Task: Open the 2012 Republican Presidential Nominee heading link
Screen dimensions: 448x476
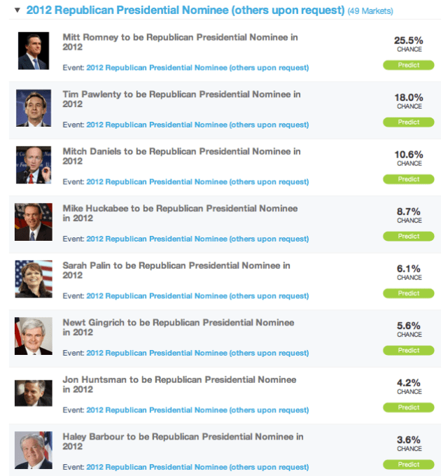Action: click(x=185, y=10)
